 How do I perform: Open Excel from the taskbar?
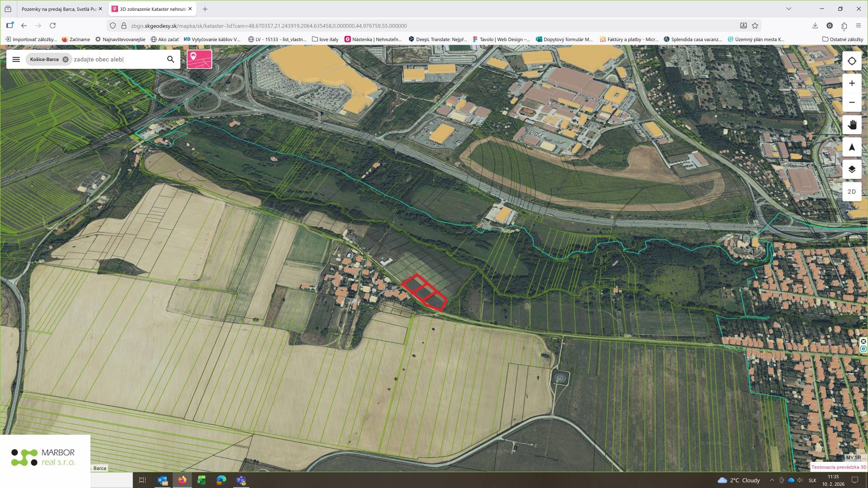(x=202, y=480)
